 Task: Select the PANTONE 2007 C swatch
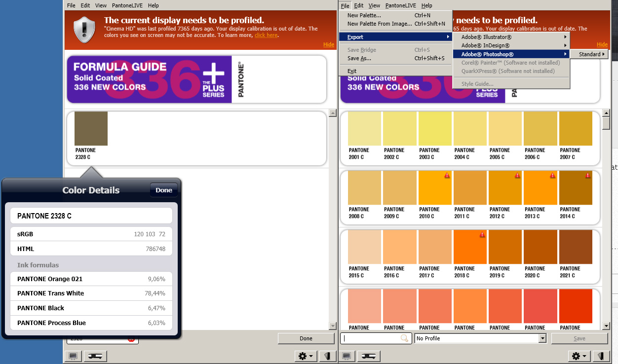point(576,129)
